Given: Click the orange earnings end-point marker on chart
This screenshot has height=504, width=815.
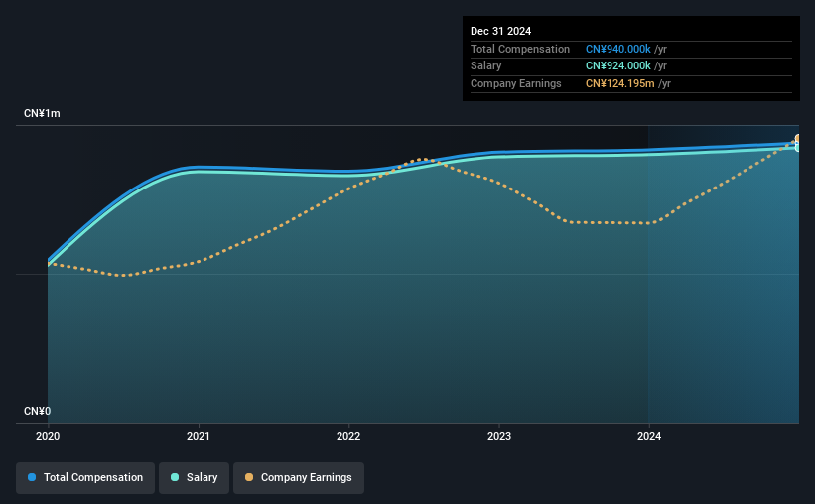Looking at the screenshot, I should tap(797, 139).
